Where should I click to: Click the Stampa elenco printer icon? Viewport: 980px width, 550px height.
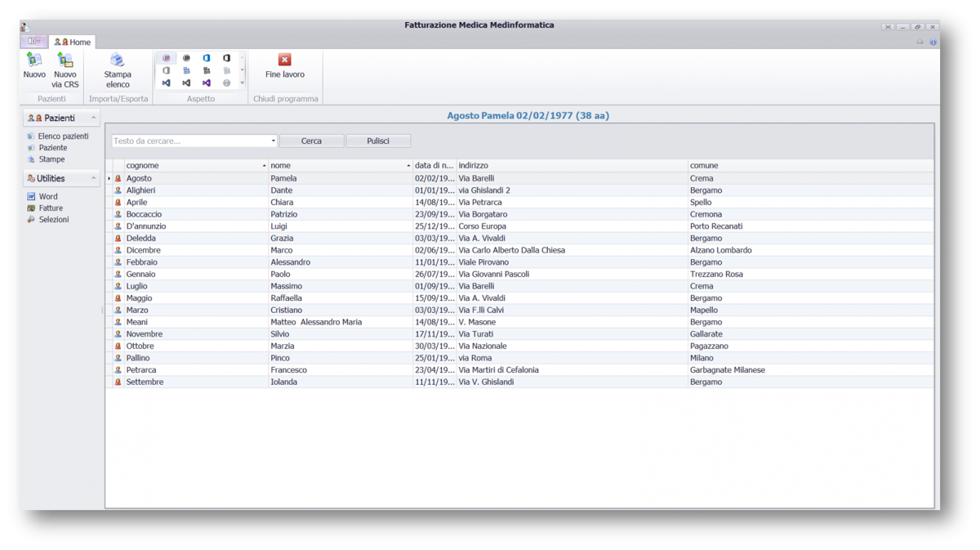tap(118, 60)
